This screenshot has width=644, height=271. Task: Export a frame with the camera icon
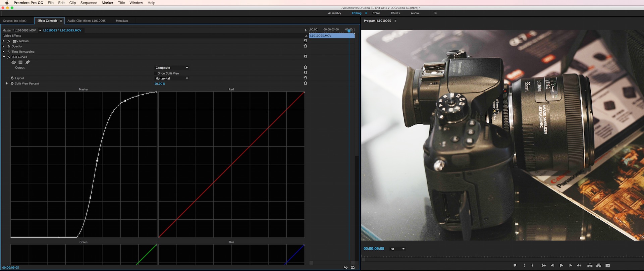click(607, 265)
